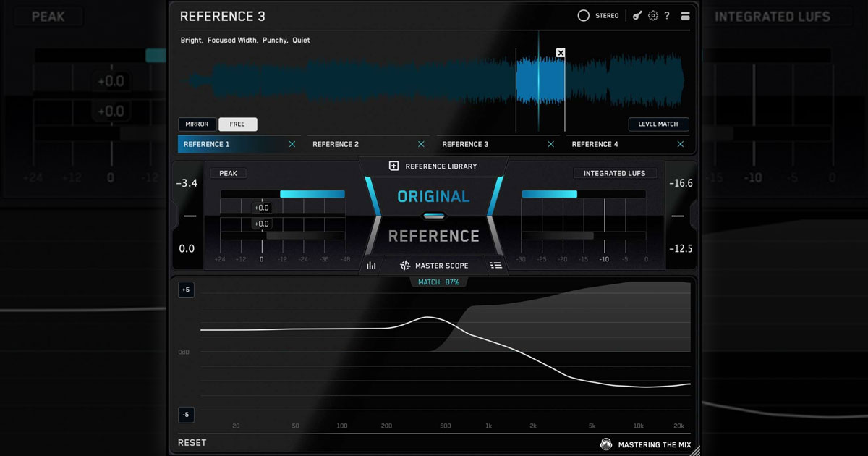Viewport: 868px width, 456px height.
Task: Remove loop region with X marker
Action: click(561, 53)
